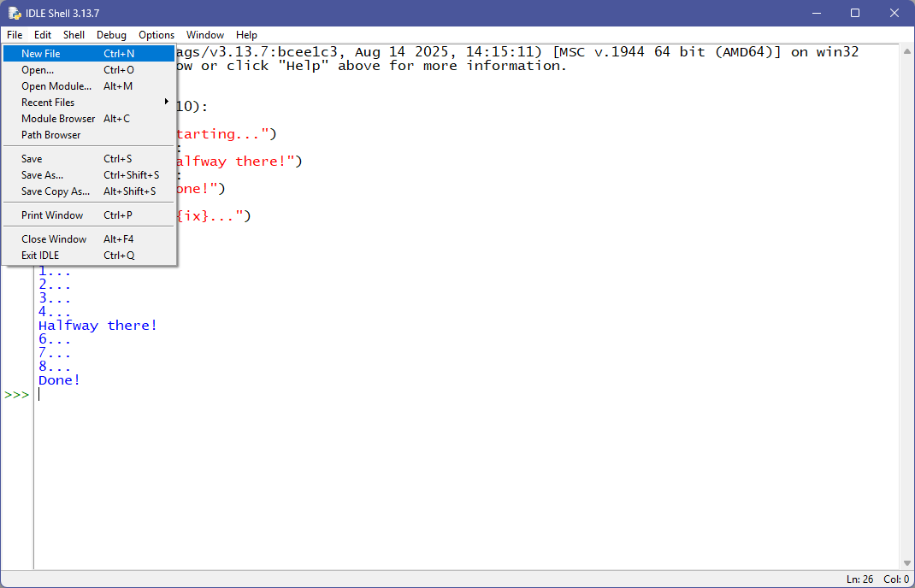Select Save Copy As... entry

(56, 191)
